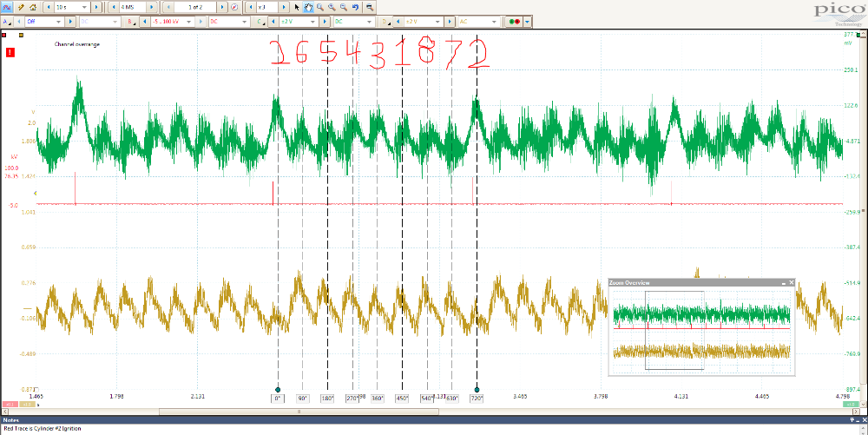Open Channel A options button
The width and height of the screenshot is (868, 435).
pyautogui.click(x=7, y=21)
